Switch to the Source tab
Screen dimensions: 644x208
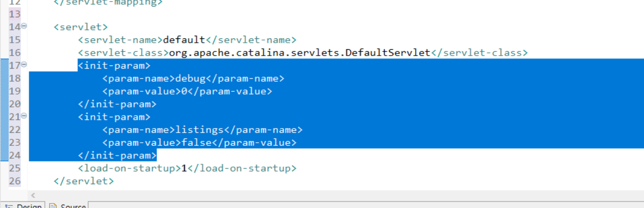[67, 205]
